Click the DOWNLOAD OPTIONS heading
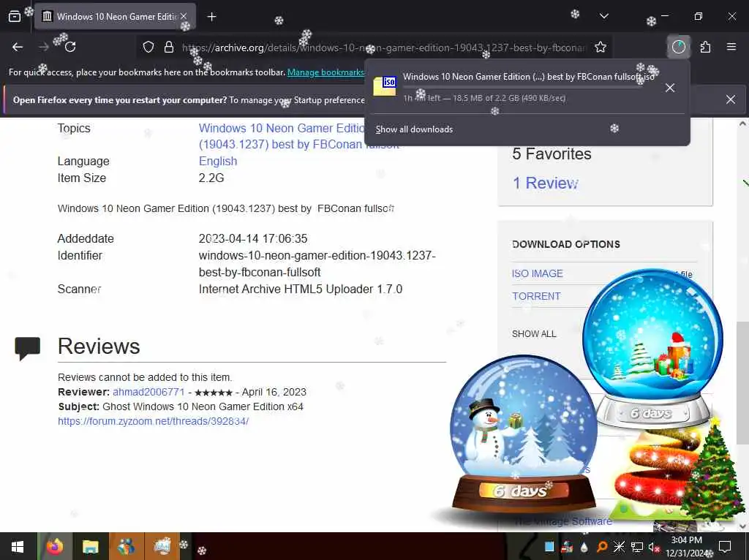749x560 pixels. point(566,244)
